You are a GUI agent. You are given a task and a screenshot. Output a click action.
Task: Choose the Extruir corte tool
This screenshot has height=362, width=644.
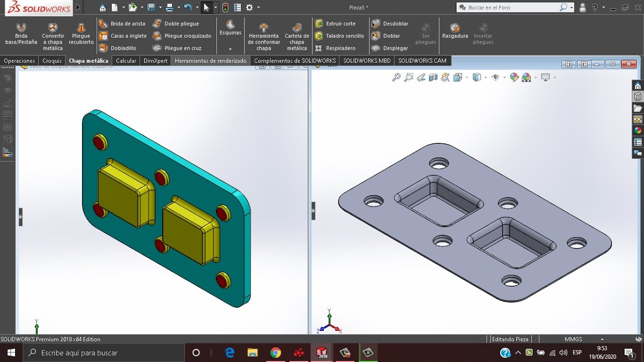(x=336, y=24)
